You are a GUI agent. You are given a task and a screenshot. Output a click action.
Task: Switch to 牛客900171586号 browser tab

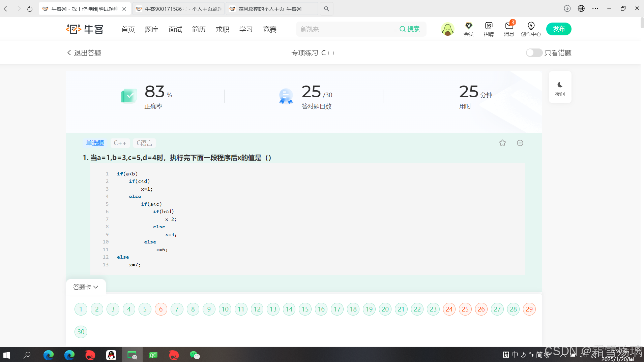point(179,9)
